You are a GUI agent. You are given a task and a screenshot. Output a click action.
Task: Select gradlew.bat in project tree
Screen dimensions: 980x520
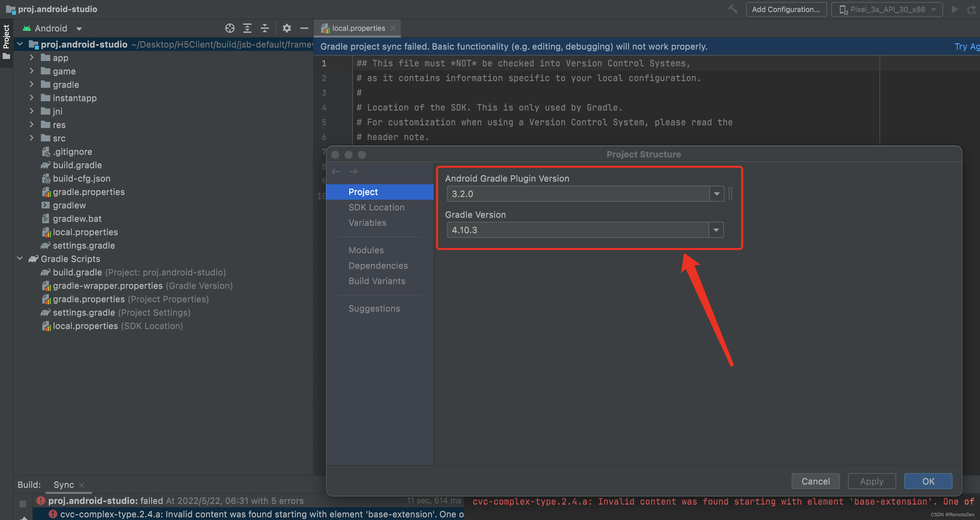[x=71, y=219]
